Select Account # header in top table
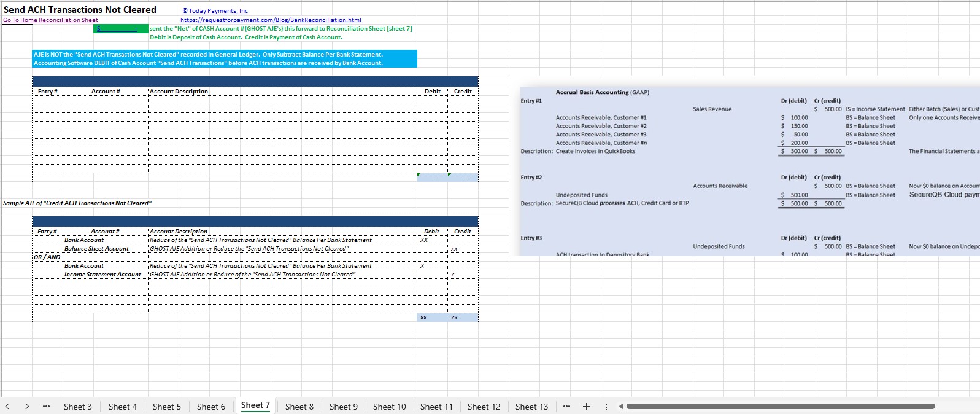Image resolution: width=980 pixels, height=414 pixels. coord(106,92)
